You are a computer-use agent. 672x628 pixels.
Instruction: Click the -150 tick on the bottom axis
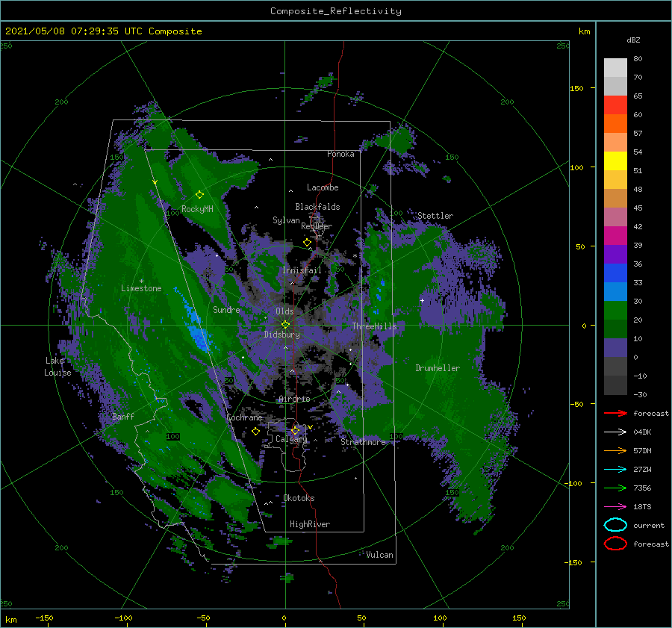44,618
